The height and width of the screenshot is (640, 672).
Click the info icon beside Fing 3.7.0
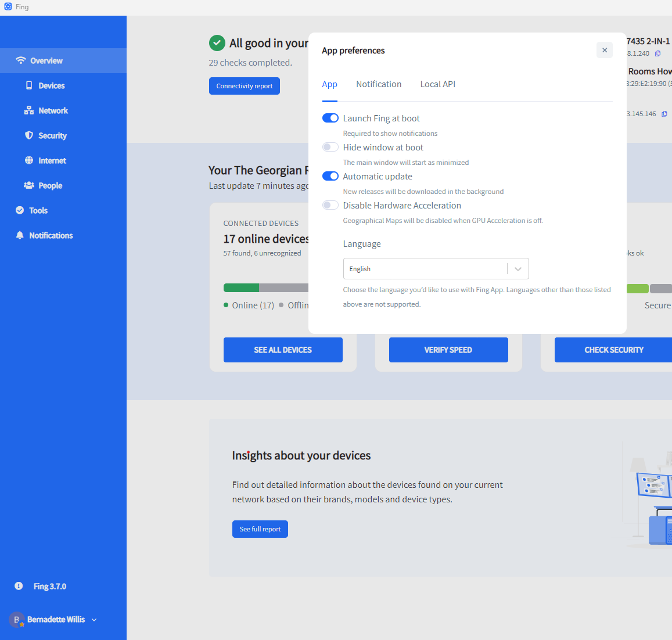tap(19, 585)
